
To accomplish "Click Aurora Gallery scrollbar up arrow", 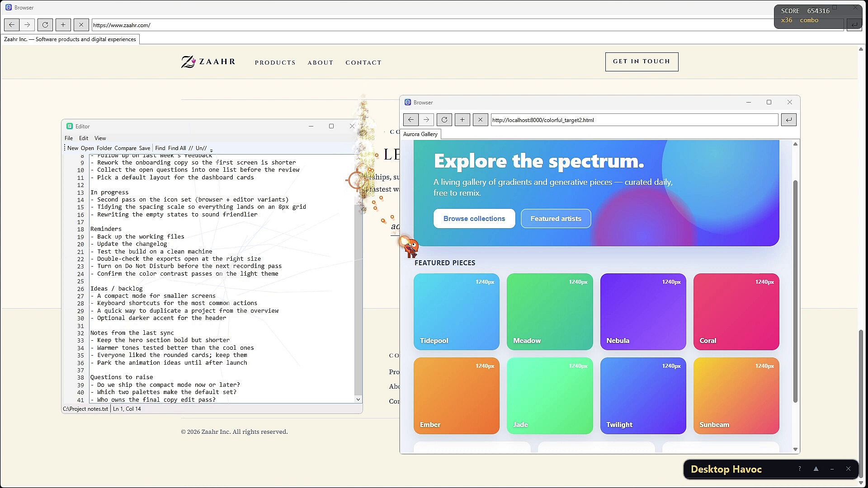I will point(795,144).
